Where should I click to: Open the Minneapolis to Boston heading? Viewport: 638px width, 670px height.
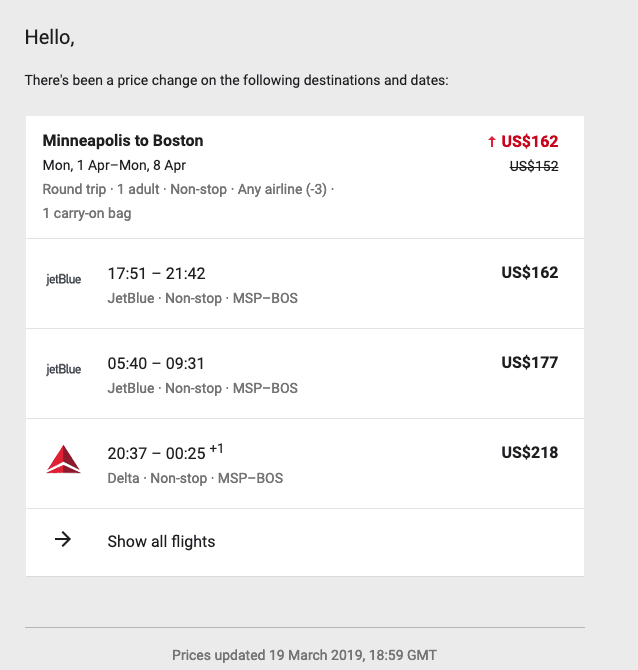(123, 141)
